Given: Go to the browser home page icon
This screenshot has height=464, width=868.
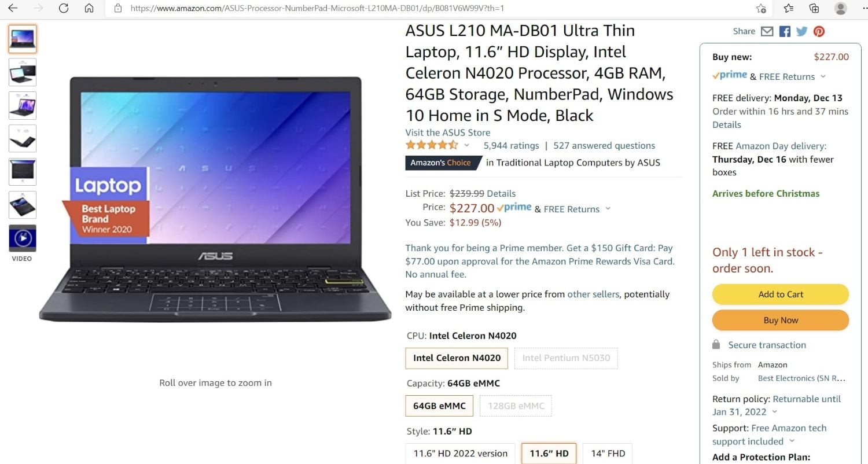Looking at the screenshot, I should (89, 8).
